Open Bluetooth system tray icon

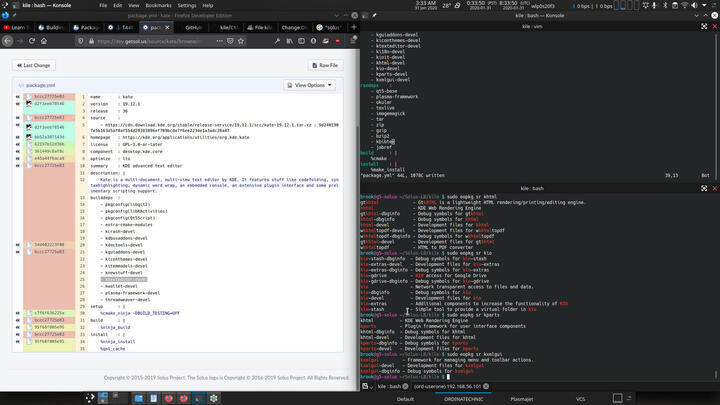pos(665,6)
